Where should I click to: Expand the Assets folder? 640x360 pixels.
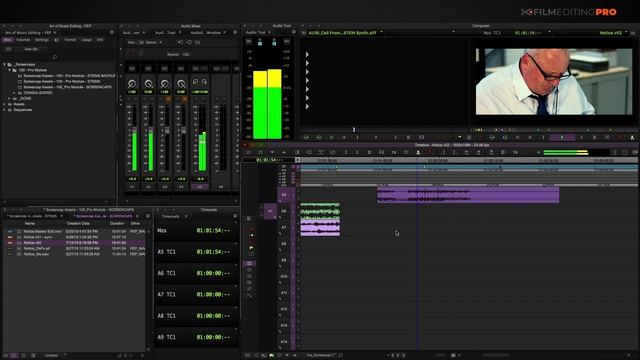(x=5, y=104)
